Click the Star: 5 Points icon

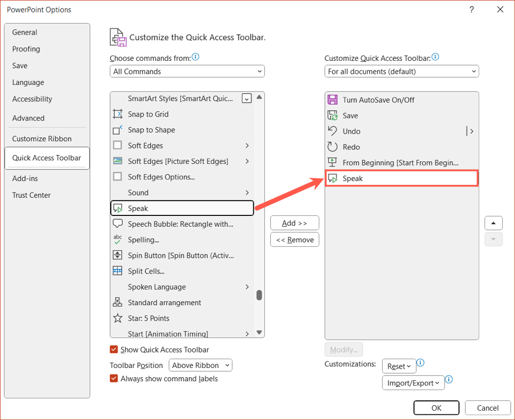click(x=117, y=318)
